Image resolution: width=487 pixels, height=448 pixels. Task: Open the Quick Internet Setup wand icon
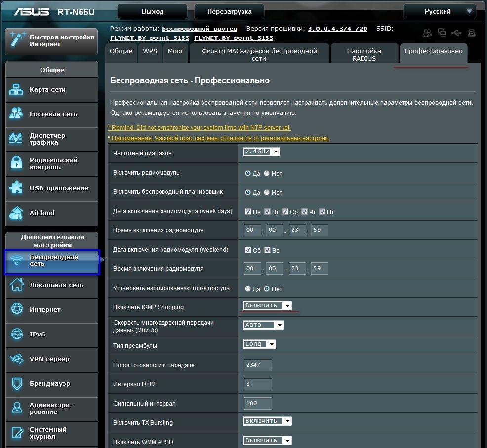(17, 39)
